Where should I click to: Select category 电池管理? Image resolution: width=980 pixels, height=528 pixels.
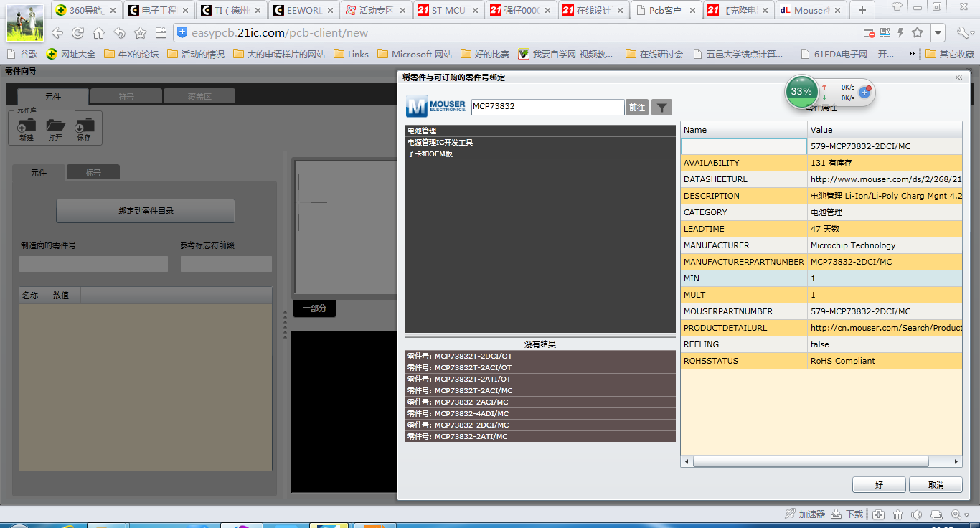[540, 131]
